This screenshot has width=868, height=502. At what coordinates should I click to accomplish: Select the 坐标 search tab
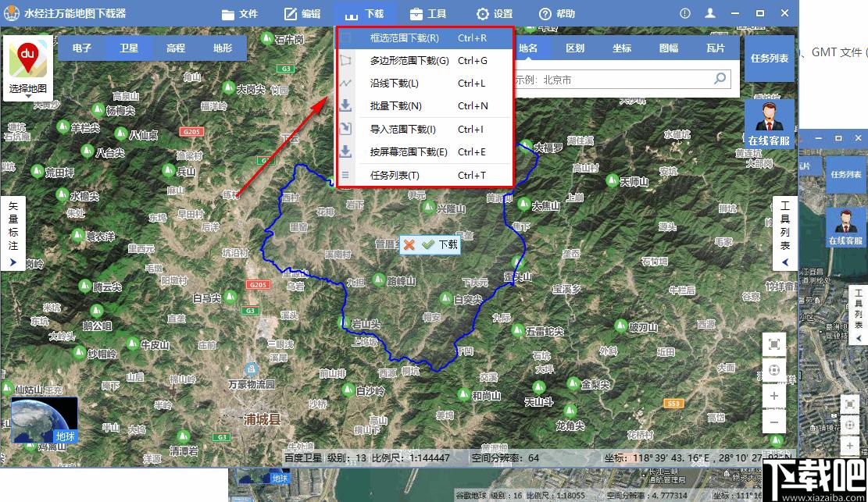tap(622, 48)
